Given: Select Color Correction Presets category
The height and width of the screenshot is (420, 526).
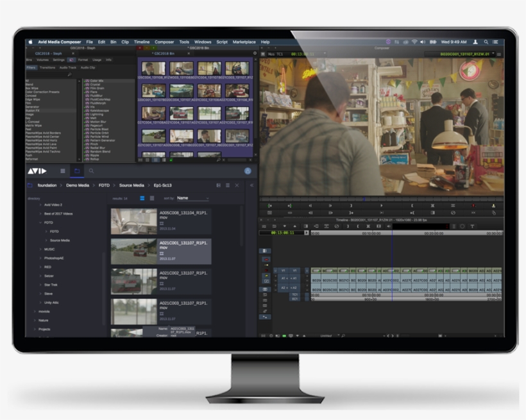Looking at the screenshot, I should point(42,92).
